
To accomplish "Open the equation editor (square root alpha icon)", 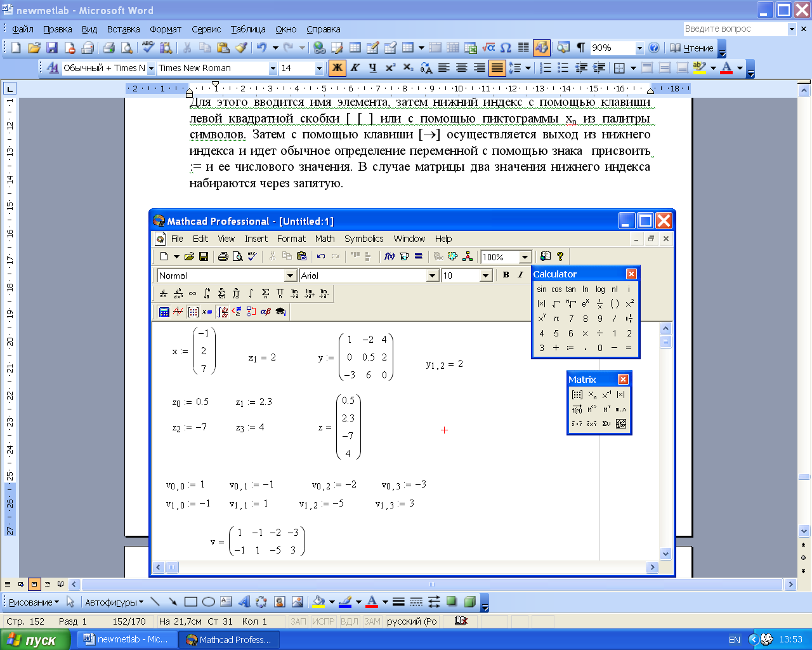I will coord(488,48).
